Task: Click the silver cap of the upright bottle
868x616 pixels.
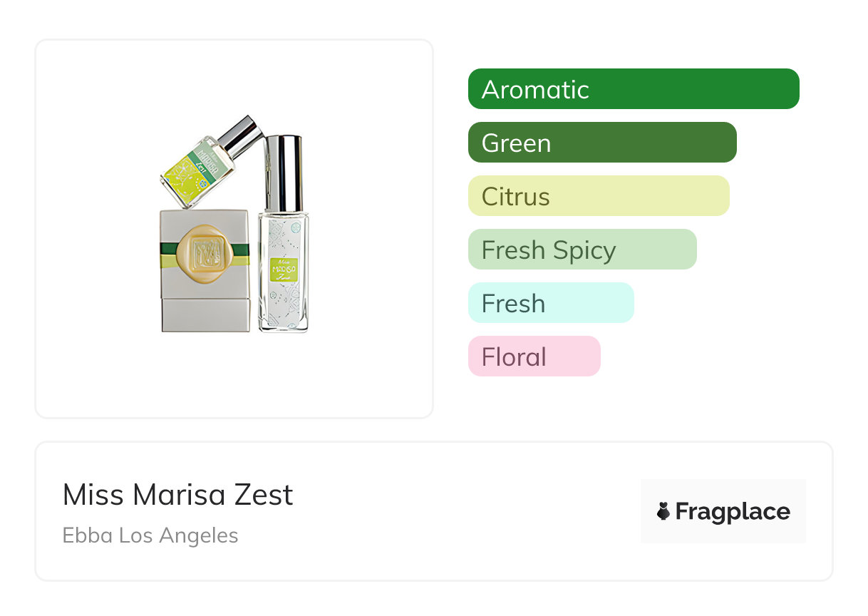Action: coord(283,173)
